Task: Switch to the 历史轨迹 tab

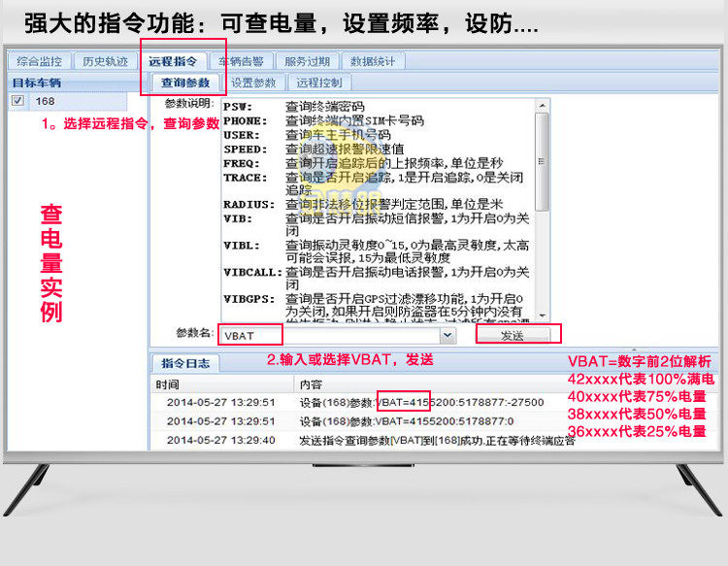Action: 106,61
